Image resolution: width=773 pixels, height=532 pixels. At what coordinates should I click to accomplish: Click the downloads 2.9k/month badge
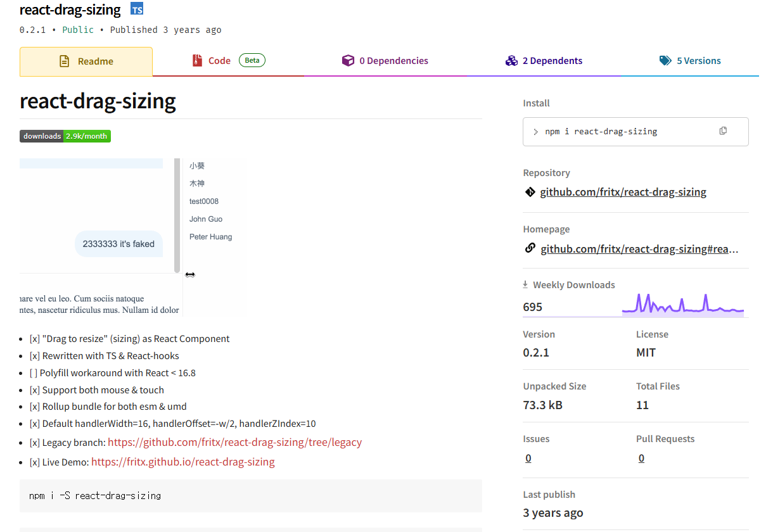[65, 136]
